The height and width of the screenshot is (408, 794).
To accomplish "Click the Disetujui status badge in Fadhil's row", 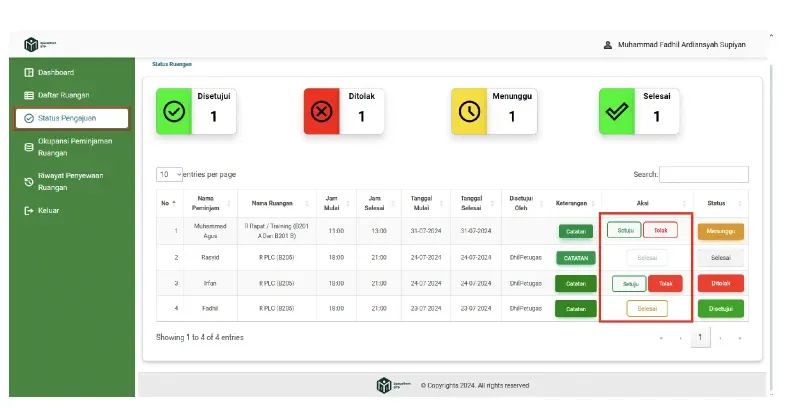I will pos(721,309).
